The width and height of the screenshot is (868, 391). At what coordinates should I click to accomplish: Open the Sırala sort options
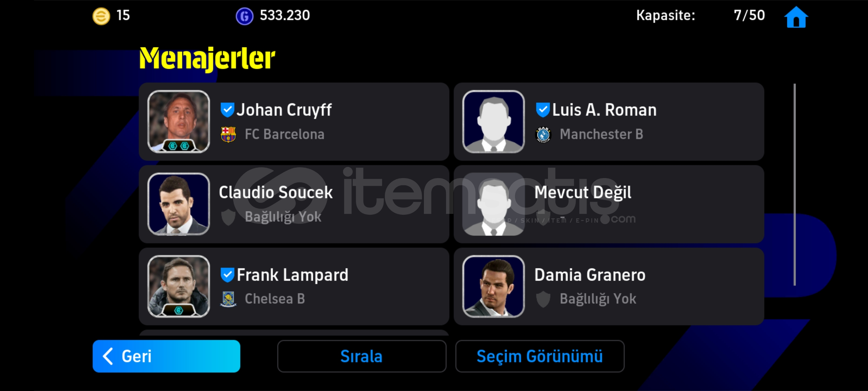pyautogui.click(x=362, y=356)
